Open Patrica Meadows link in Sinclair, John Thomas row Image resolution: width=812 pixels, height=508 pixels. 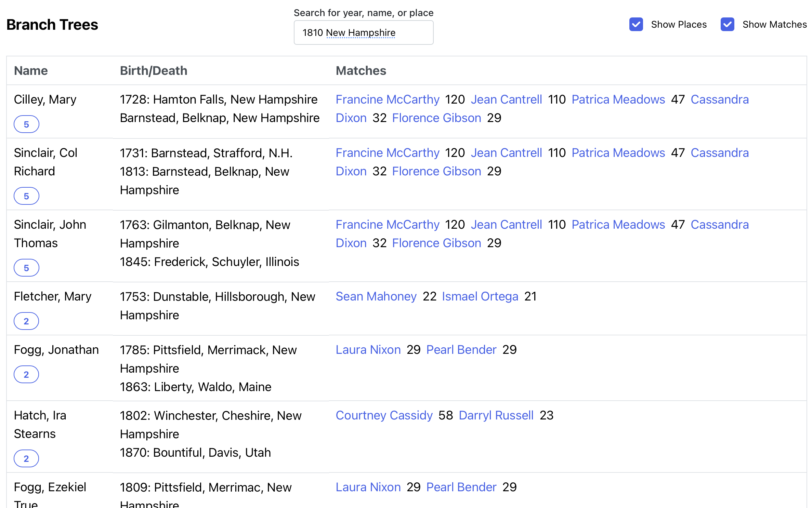coord(618,225)
